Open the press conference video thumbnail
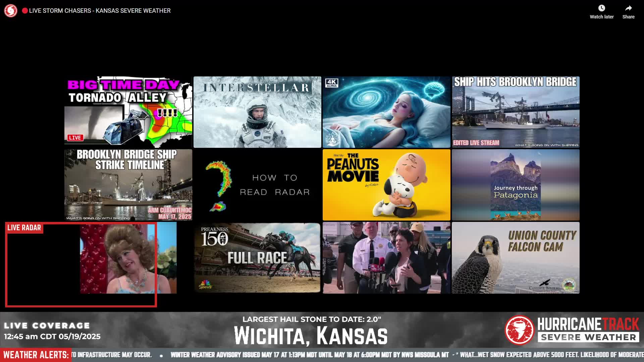Screen dimensions: 644x362 (x=386, y=258)
